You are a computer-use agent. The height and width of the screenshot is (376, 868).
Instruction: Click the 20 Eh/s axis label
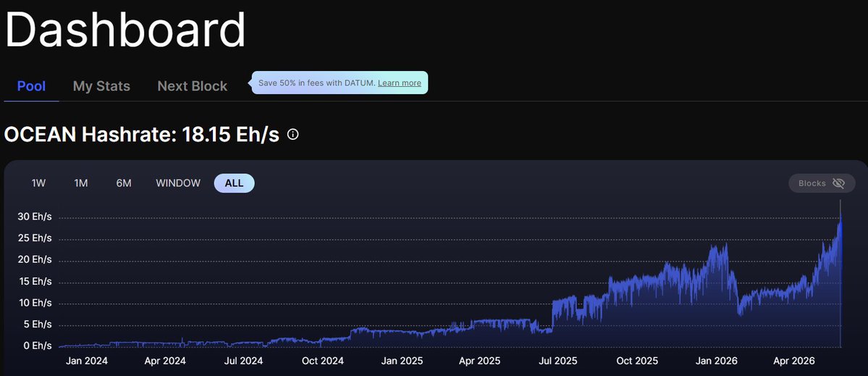(34, 259)
